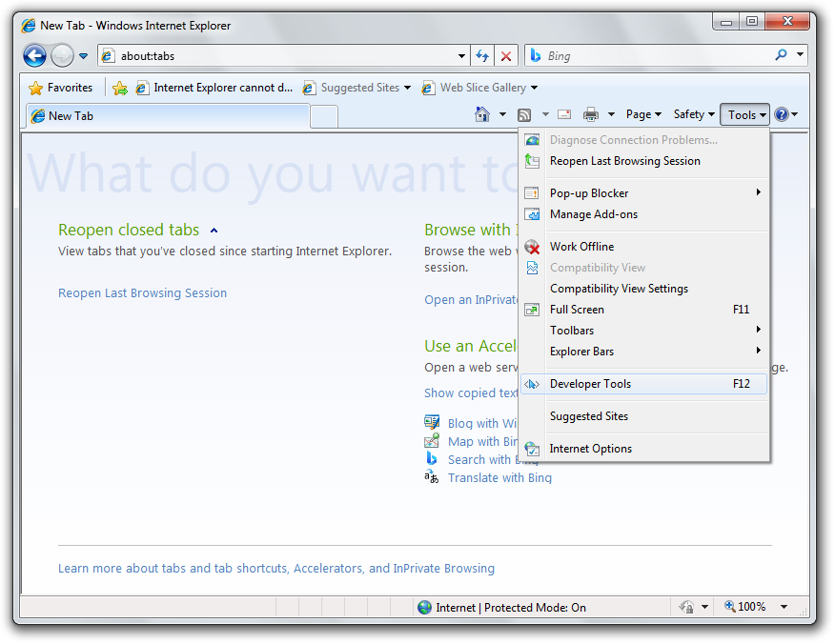Viewport: 835px width, 644px height.
Task: Click the Internet Options menu icon
Action: click(532, 449)
